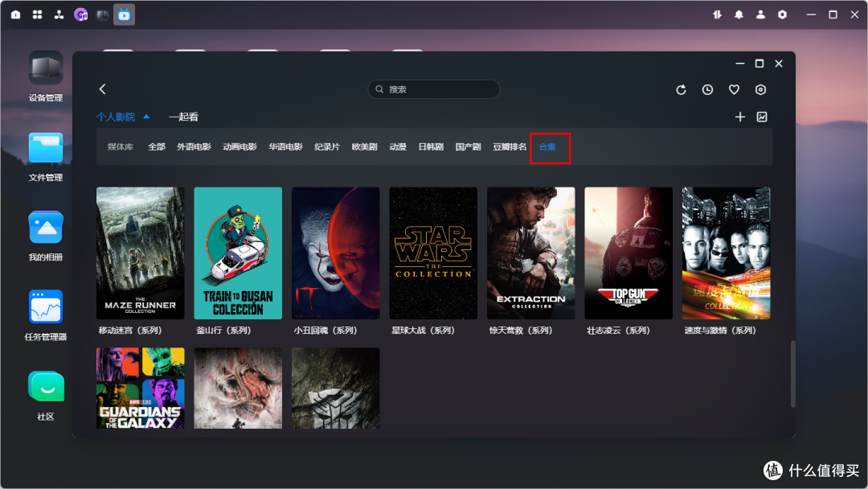Open Star Wars collection poster
Image resolution: width=868 pixels, height=489 pixels.
pos(433,253)
